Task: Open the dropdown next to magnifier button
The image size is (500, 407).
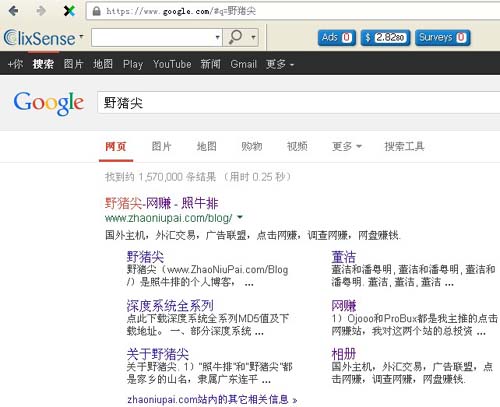Action: [253, 37]
